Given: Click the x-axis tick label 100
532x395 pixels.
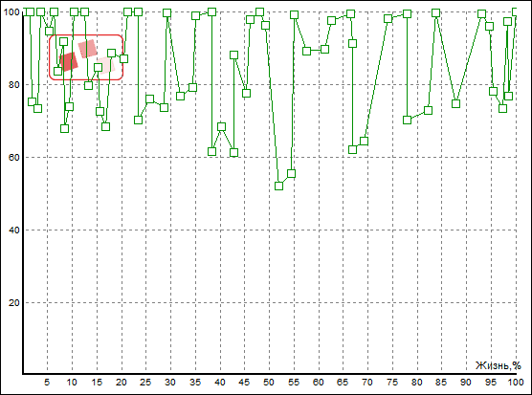Looking at the screenshot, I should pos(516,383).
